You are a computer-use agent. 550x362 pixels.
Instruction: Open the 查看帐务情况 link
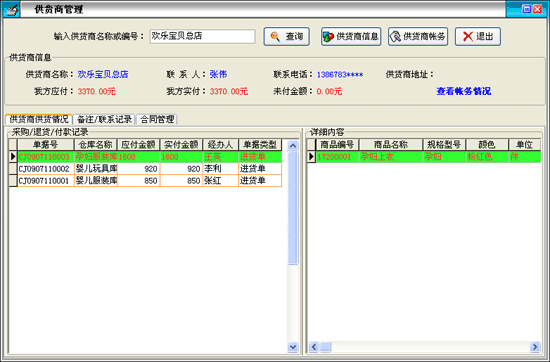tap(463, 91)
